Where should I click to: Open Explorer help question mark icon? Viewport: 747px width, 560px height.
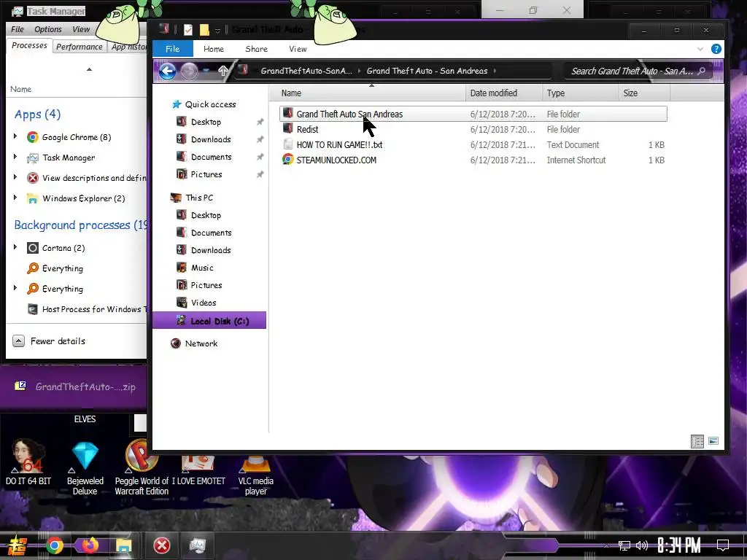point(716,49)
